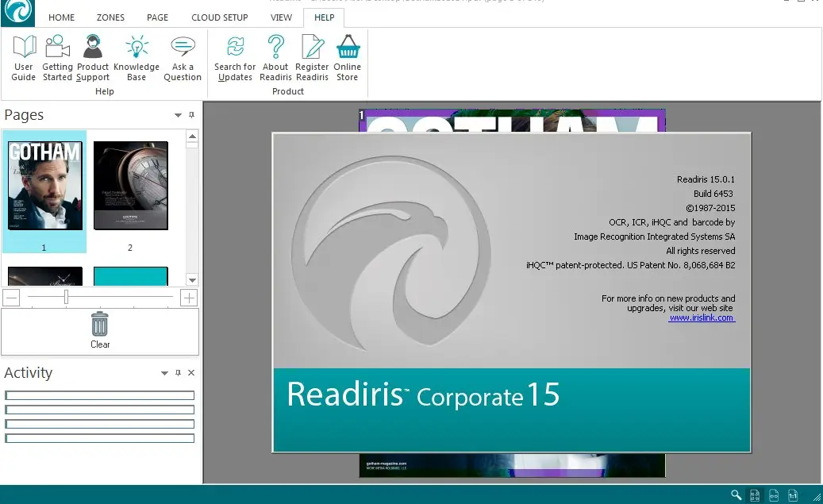
Task: Switch to the HOME tab
Action: coord(61,17)
